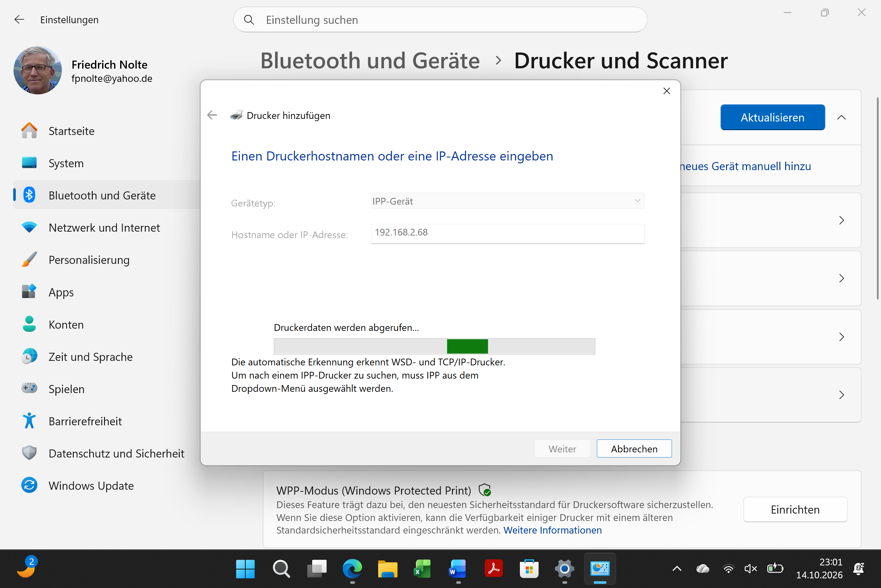Open Windows Start menu in taskbar

245,569
